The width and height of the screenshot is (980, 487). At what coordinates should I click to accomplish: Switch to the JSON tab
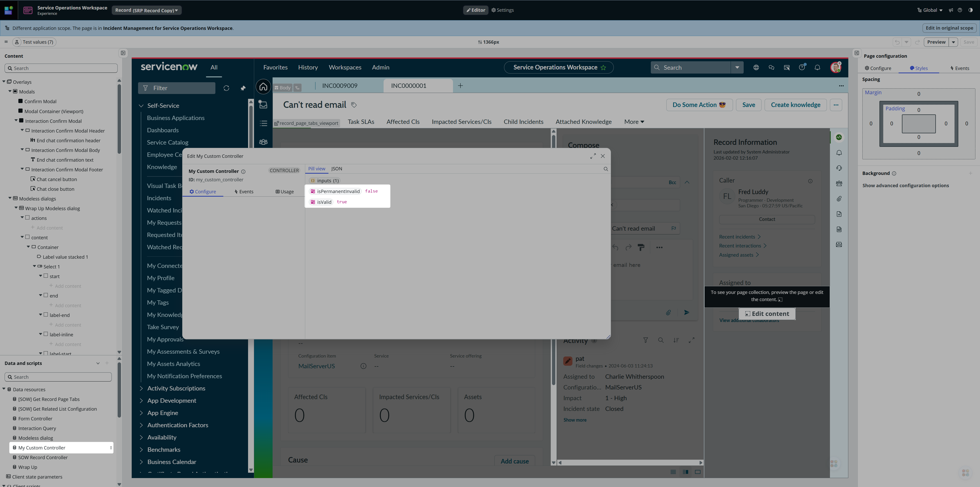point(336,169)
